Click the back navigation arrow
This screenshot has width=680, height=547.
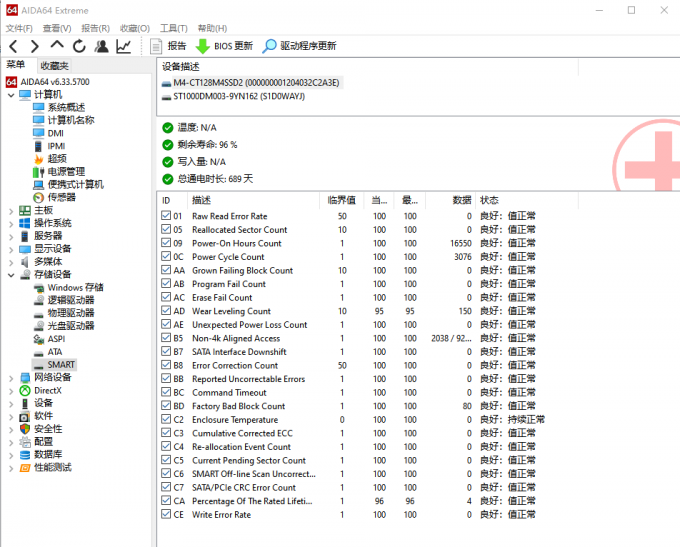tap(13, 46)
